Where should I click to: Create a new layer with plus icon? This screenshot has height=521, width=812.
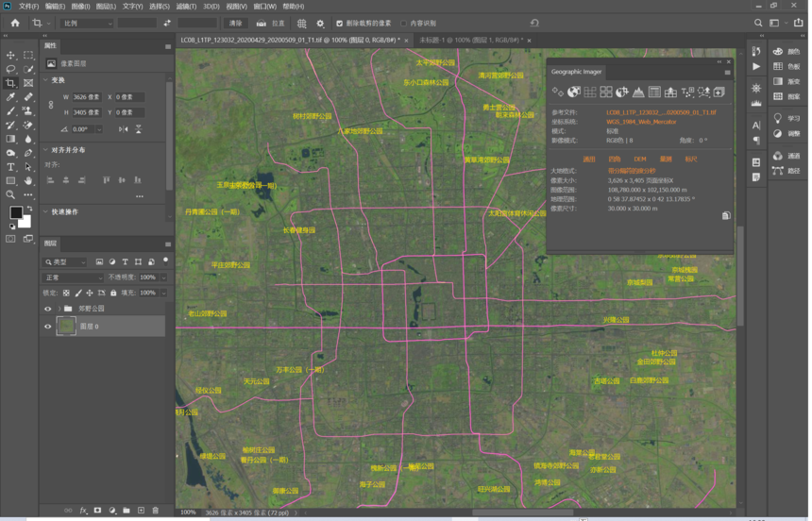141,510
